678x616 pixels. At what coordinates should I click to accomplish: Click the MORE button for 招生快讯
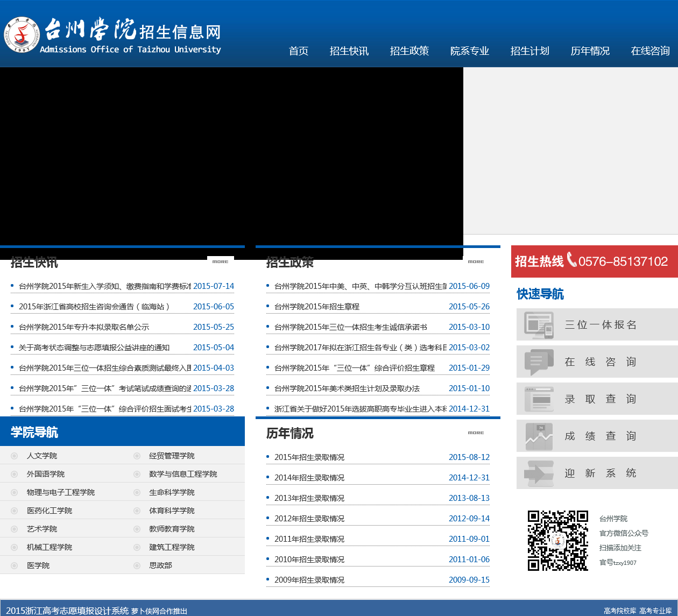click(220, 261)
